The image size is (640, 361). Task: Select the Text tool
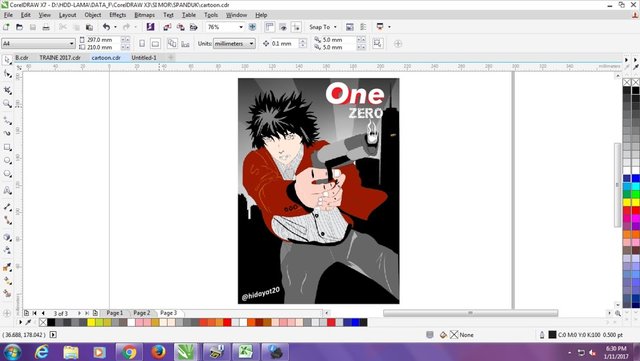click(7, 191)
